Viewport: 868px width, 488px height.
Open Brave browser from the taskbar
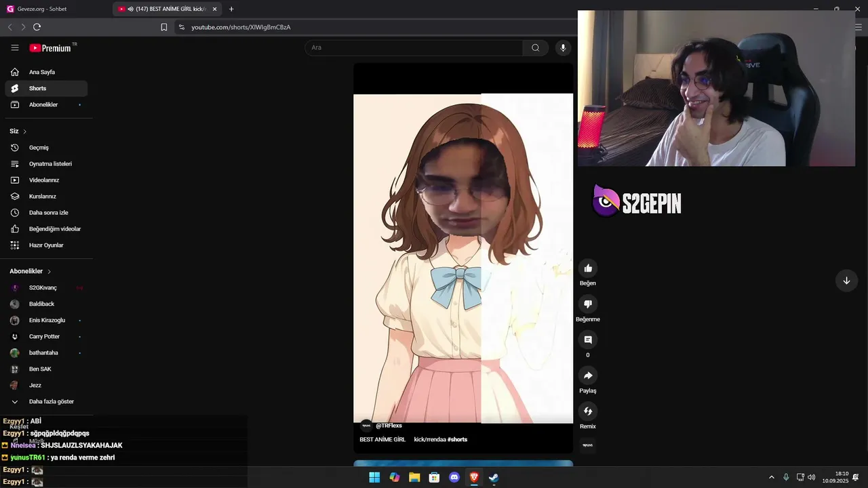pos(474,477)
